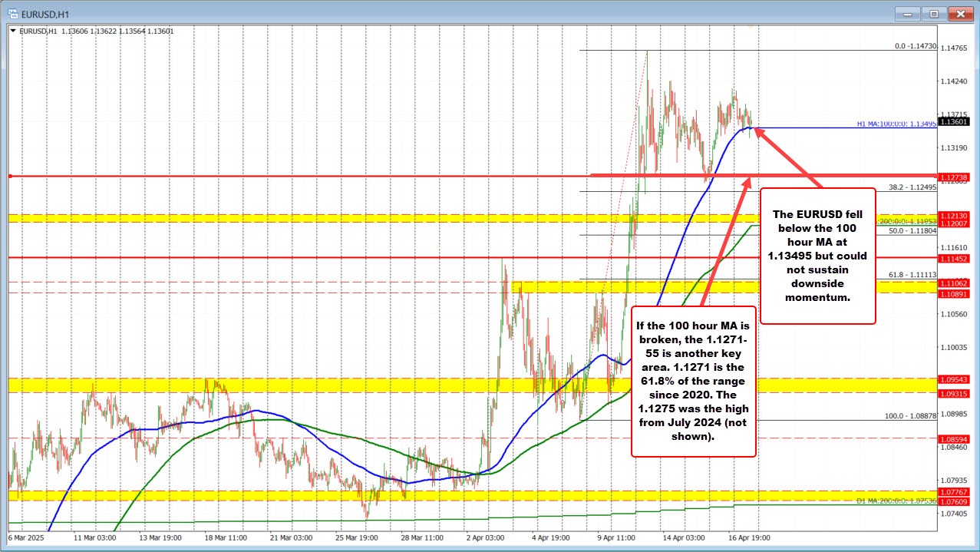Click the 100.0 - 1.08878 Fibonacci label
This screenshot has height=552, width=980.
click(912, 415)
